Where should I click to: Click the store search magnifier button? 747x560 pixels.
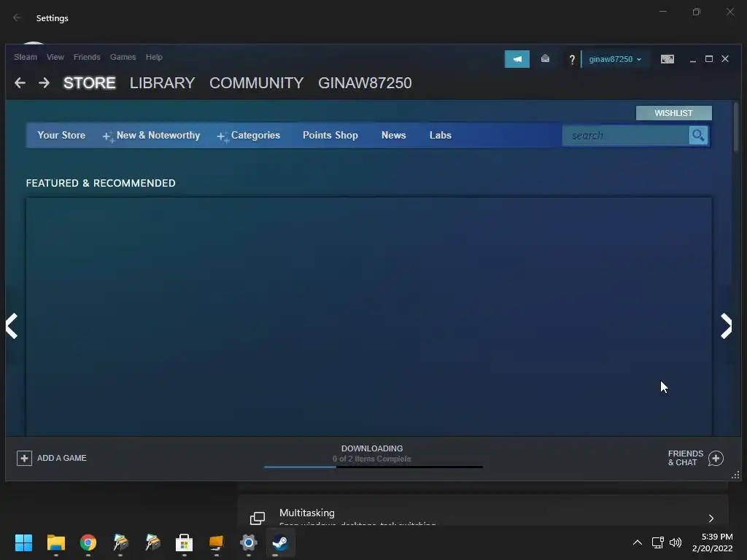(x=698, y=135)
